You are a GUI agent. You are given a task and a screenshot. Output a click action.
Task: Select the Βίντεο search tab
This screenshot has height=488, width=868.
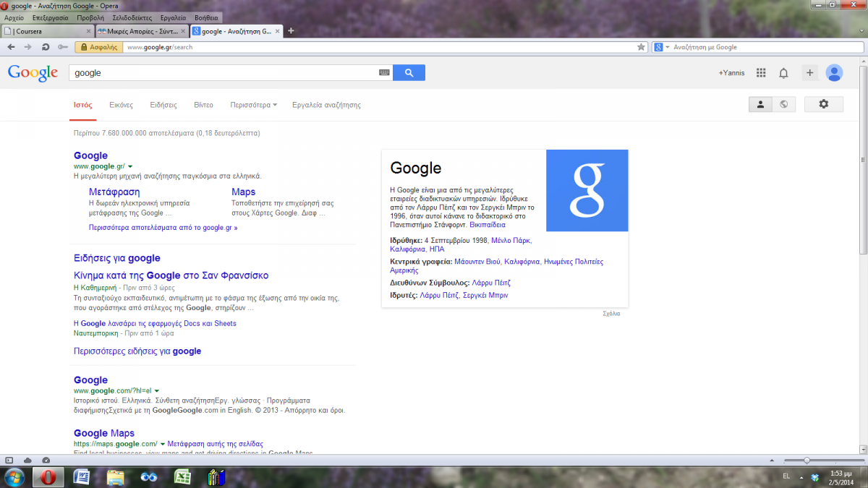coord(203,105)
